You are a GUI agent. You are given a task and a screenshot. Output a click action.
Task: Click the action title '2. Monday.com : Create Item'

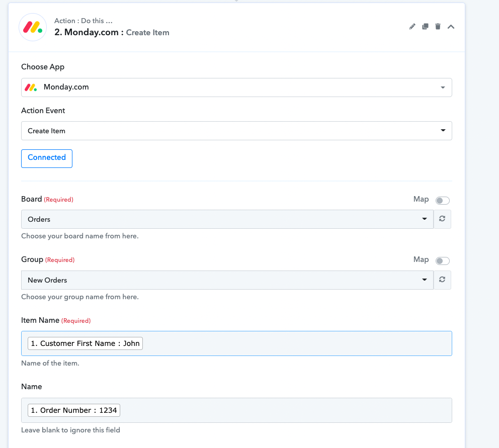click(112, 33)
